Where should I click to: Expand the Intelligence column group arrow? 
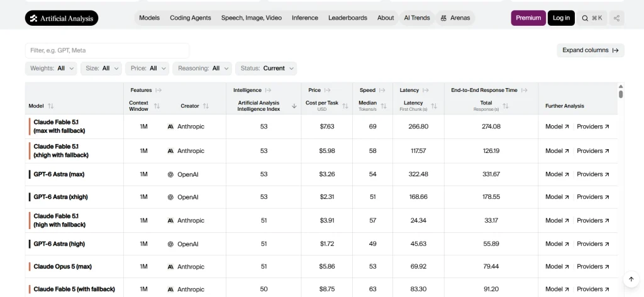tap(268, 90)
